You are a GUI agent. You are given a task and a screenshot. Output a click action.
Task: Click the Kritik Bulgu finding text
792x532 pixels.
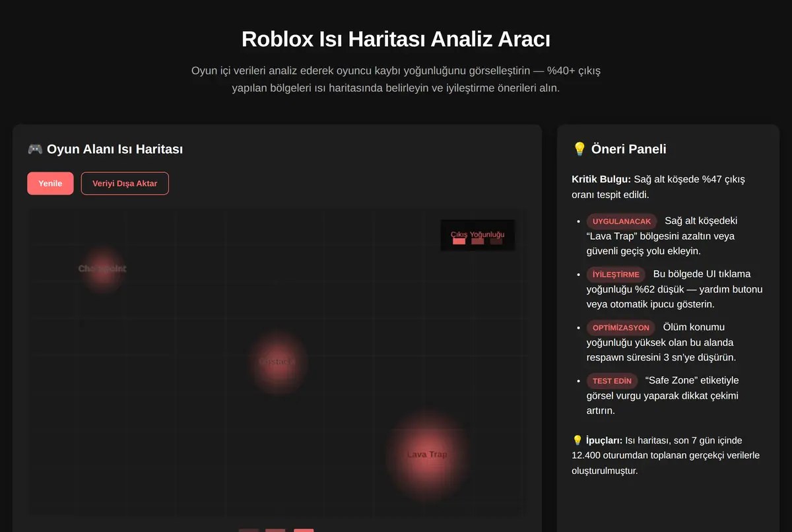pyautogui.click(x=658, y=187)
